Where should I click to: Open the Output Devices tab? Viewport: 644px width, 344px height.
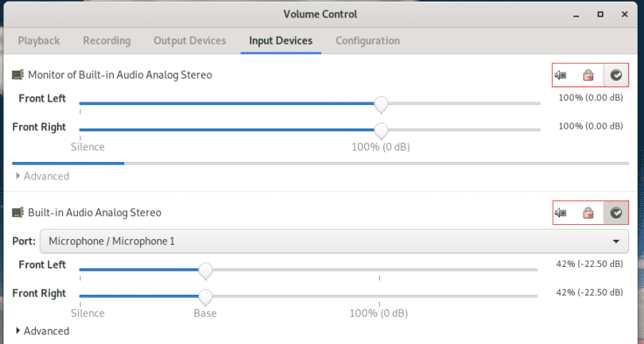click(190, 41)
